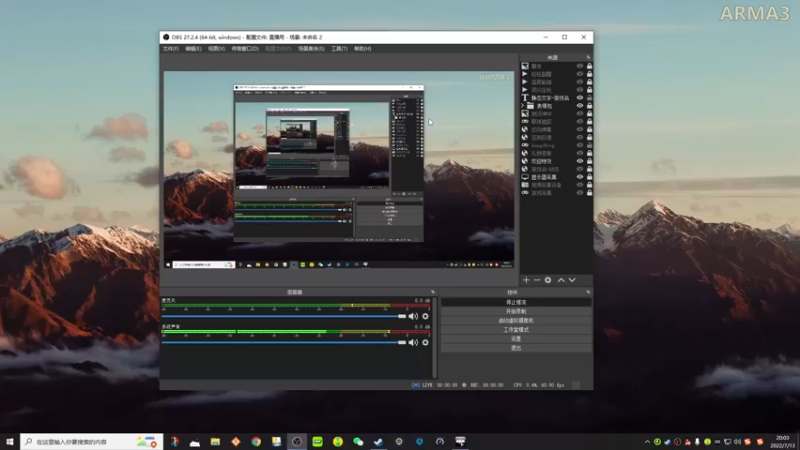This screenshot has width=800, height=450.
Task: Open Steam from the taskbar
Action: [379, 441]
